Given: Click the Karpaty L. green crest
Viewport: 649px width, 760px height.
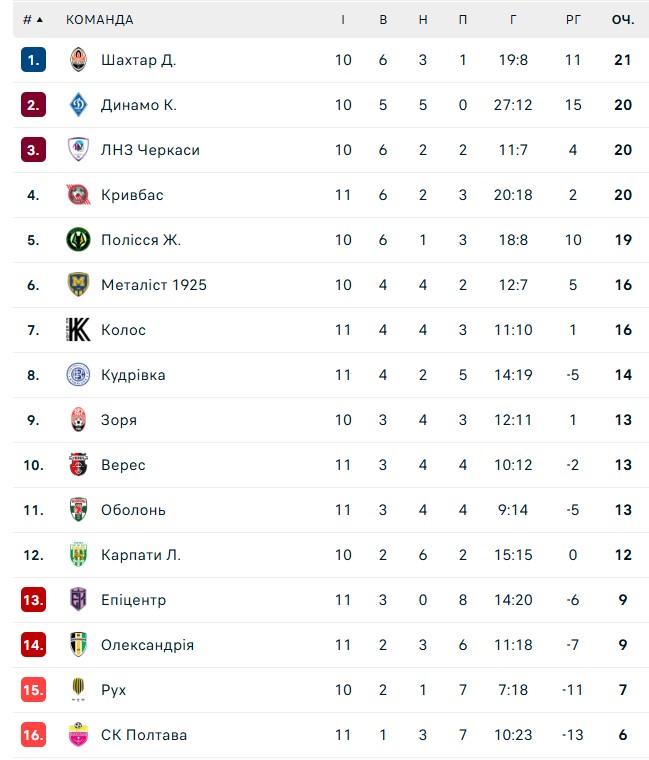Looking at the screenshot, I should [78, 555].
